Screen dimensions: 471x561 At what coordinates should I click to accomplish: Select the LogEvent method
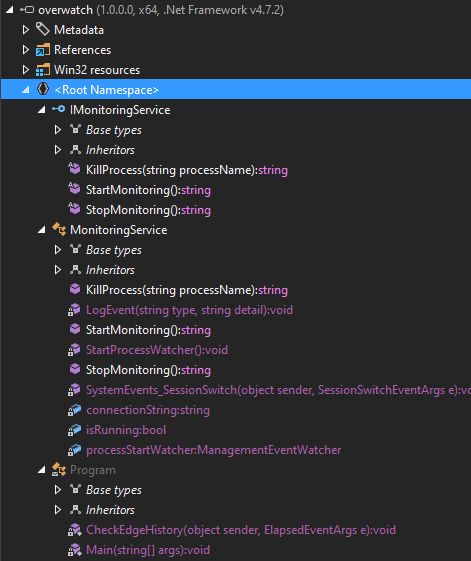189,310
